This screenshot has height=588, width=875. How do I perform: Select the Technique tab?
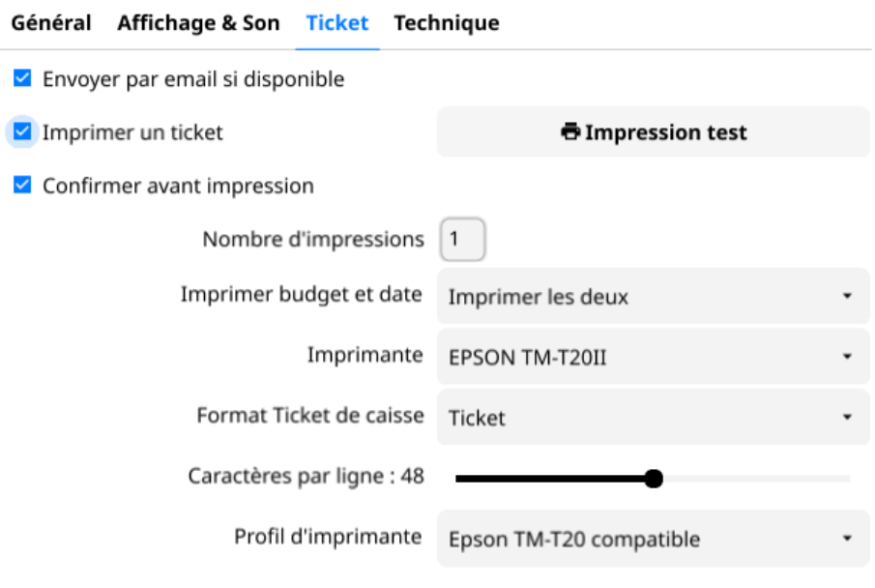[446, 22]
